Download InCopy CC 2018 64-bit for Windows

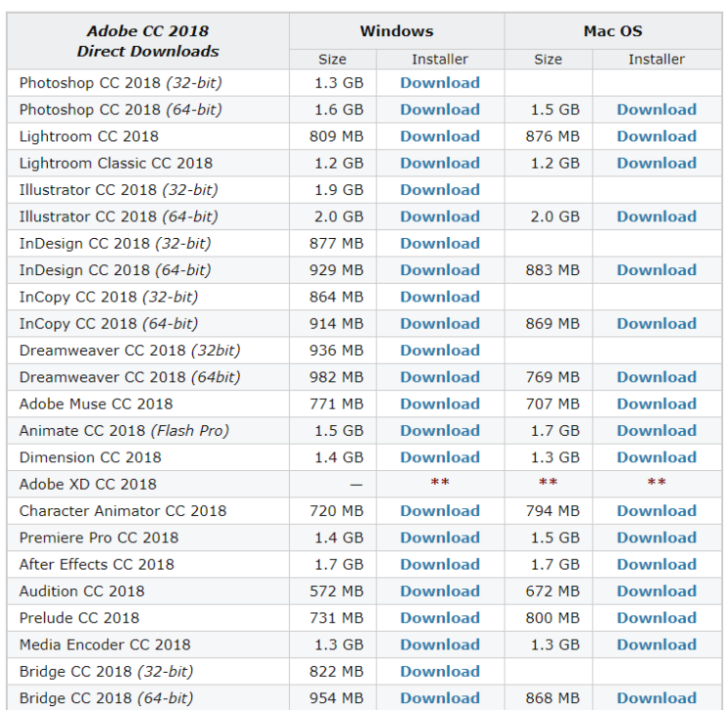click(440, 323)
